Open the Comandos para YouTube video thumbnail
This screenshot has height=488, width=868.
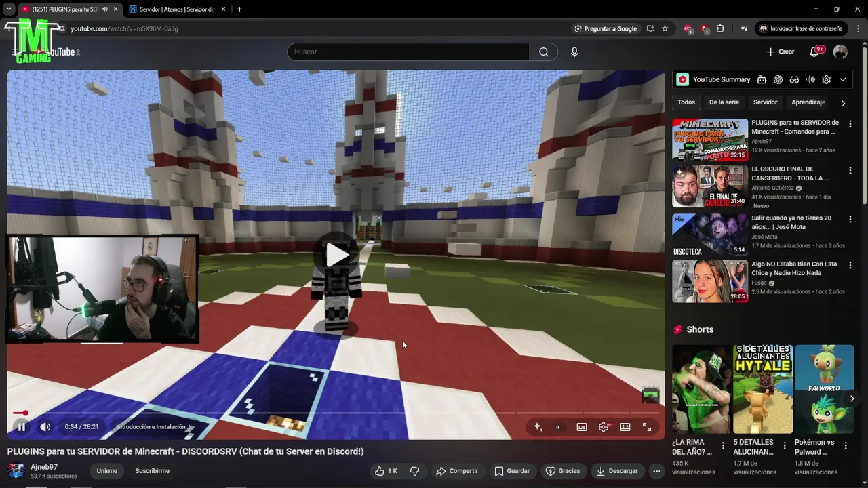[x=710, y=140]
